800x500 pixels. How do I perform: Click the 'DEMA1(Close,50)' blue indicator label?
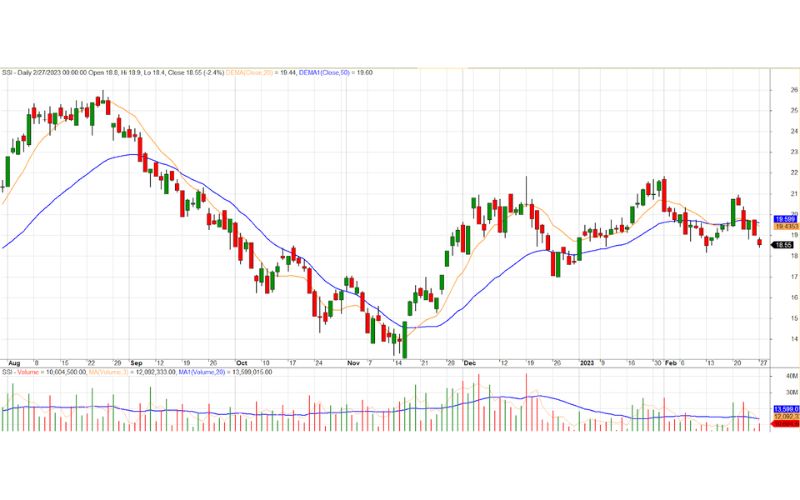[x=324, y=73]
